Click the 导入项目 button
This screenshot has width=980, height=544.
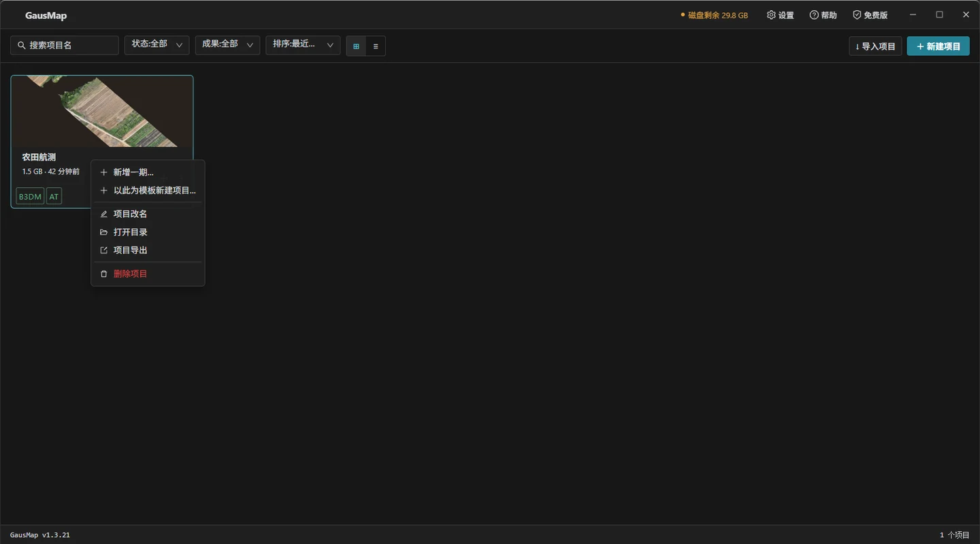(875, 46)
